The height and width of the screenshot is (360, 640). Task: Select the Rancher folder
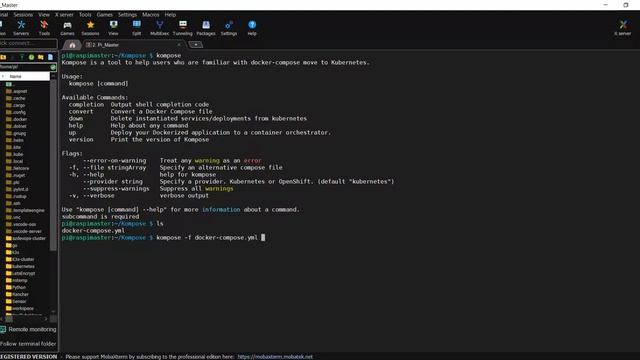[x=18, y=294]
